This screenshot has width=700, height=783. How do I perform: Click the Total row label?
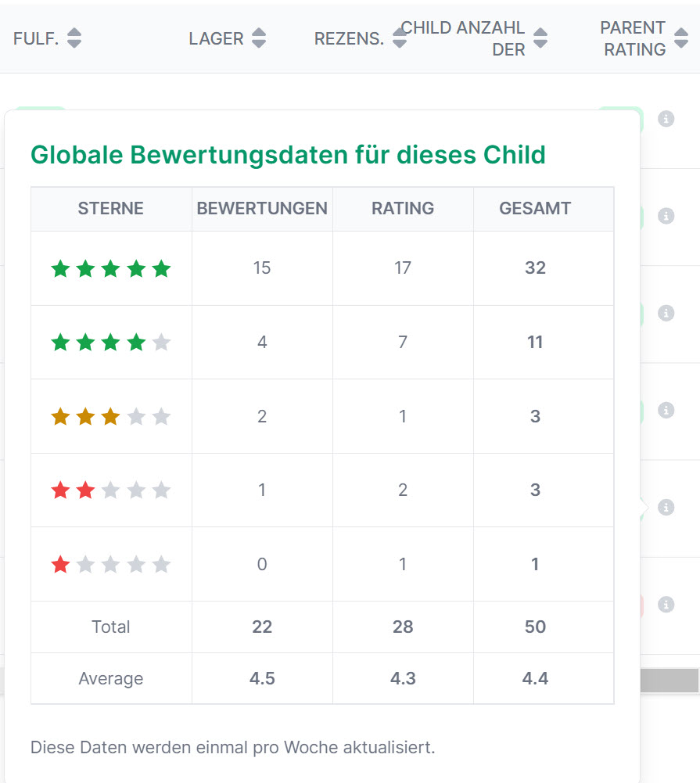[x=111, y=627]
